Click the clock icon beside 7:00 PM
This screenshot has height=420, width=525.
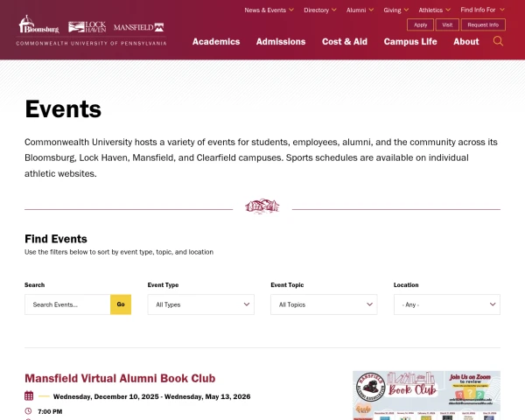click(28, 411)
